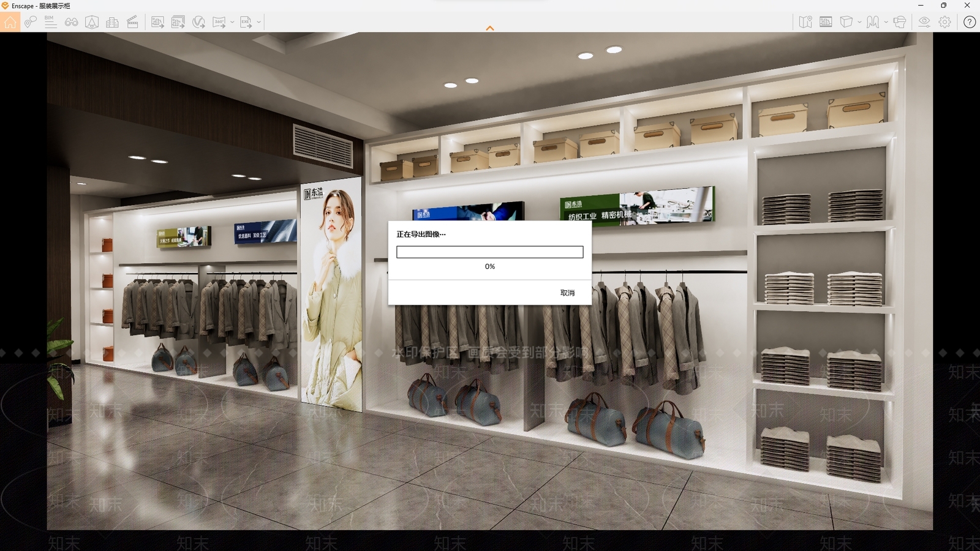Minimize the Enscape window
This screenshot has width=980, height=551.
pos(921,6)
